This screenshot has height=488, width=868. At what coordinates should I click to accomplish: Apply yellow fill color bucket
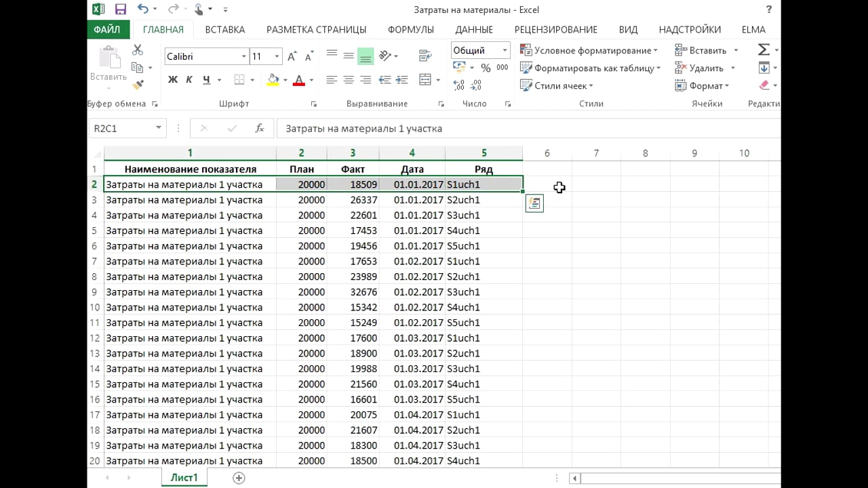[273, 80]
